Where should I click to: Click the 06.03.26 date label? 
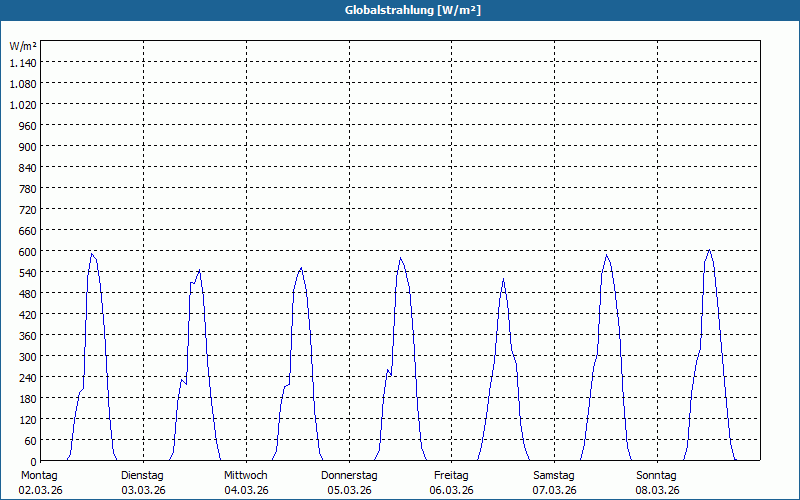click(x=452, y=491)
